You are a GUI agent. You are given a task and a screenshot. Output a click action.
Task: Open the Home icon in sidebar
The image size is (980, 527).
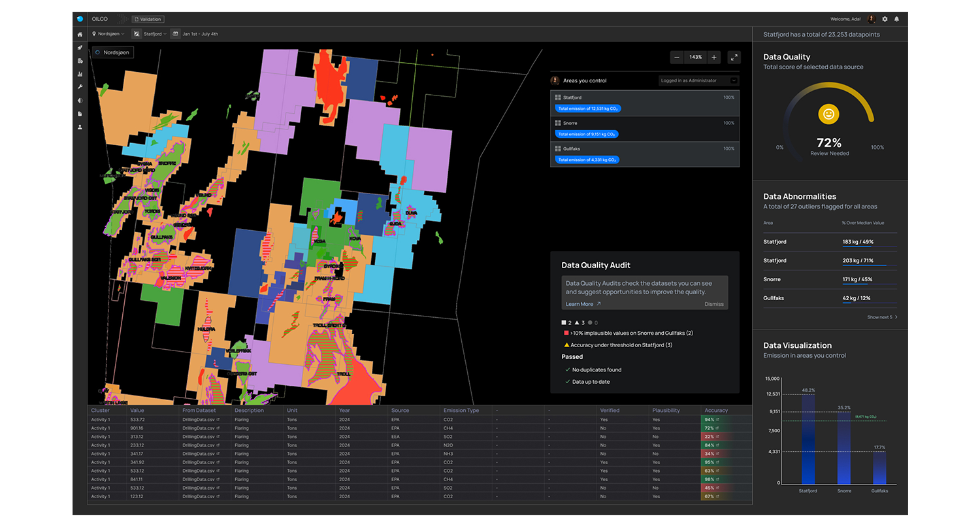[80, 35]
